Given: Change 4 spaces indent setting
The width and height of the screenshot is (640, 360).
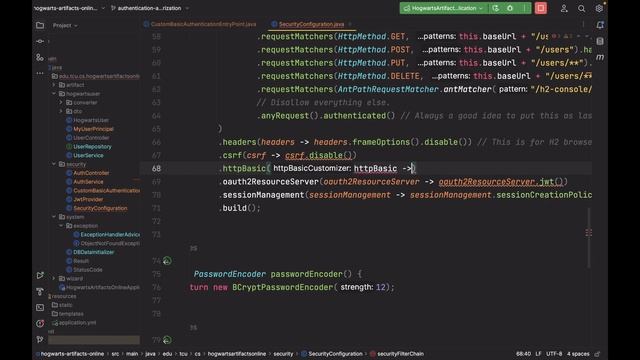Looking at the screenshot, I should pyautogui.click(x=578, y=354).
